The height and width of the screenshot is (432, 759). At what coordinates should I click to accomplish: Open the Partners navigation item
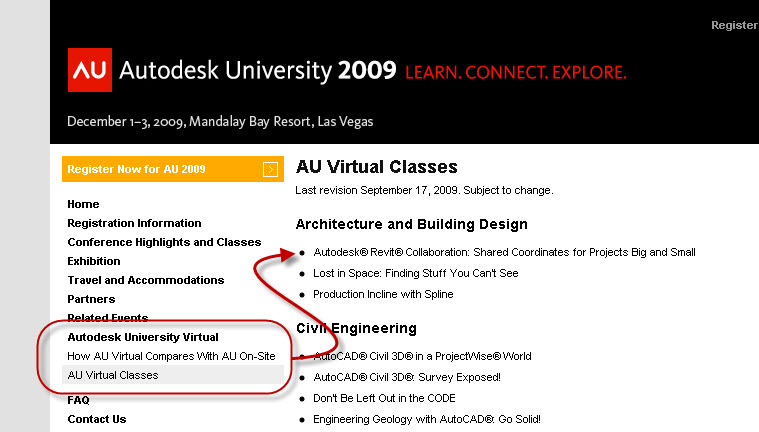pos(91,299)
